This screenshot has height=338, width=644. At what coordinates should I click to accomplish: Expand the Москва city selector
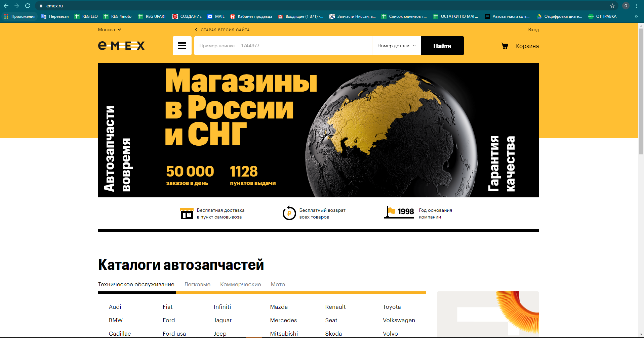(x=110, y=30)
